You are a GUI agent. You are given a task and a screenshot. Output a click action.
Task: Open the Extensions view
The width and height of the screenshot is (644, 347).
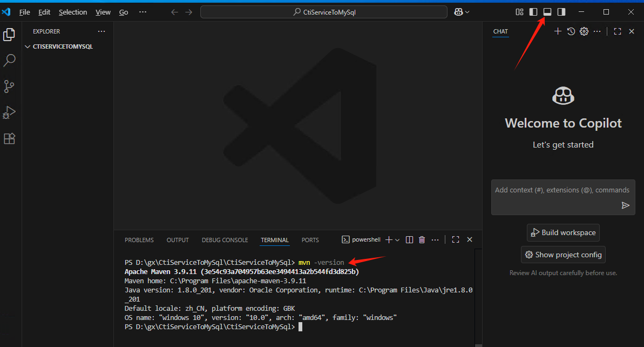coord(9,138)
